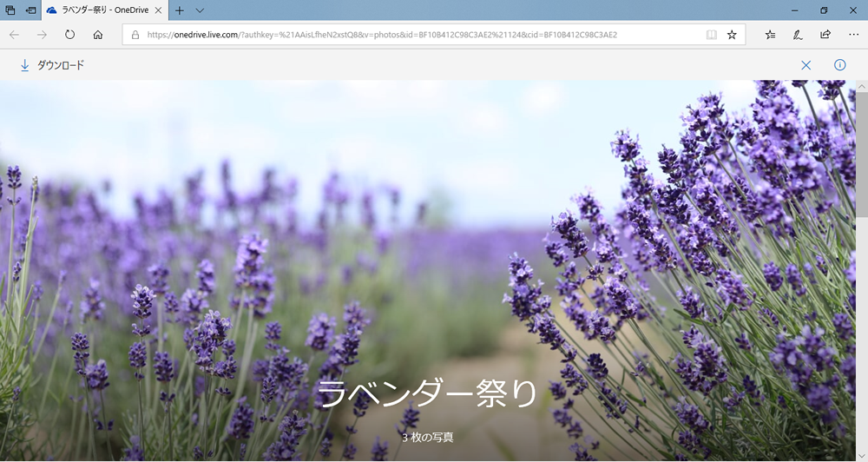Expand the tab preview chevron

pos(200,10)
